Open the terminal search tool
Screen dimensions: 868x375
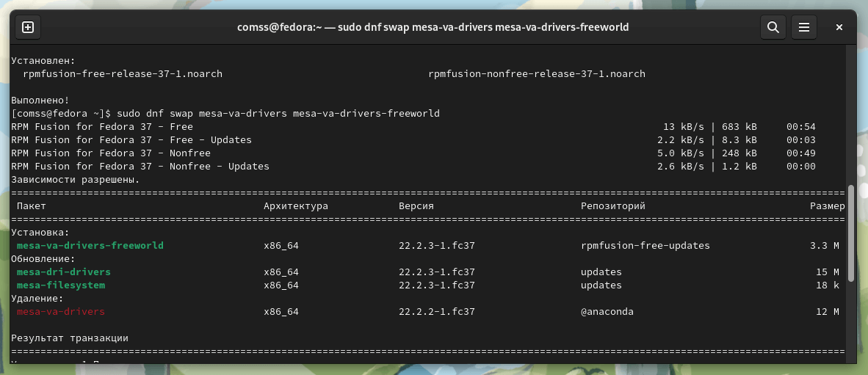[x=773, y=27]
